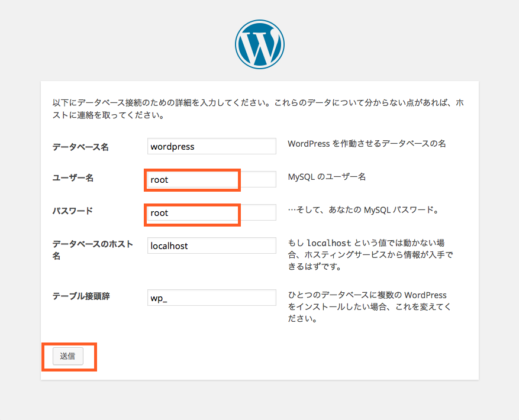
Task: Click the データベース名 input containing "wordpress"
Action: pos(211,146)
